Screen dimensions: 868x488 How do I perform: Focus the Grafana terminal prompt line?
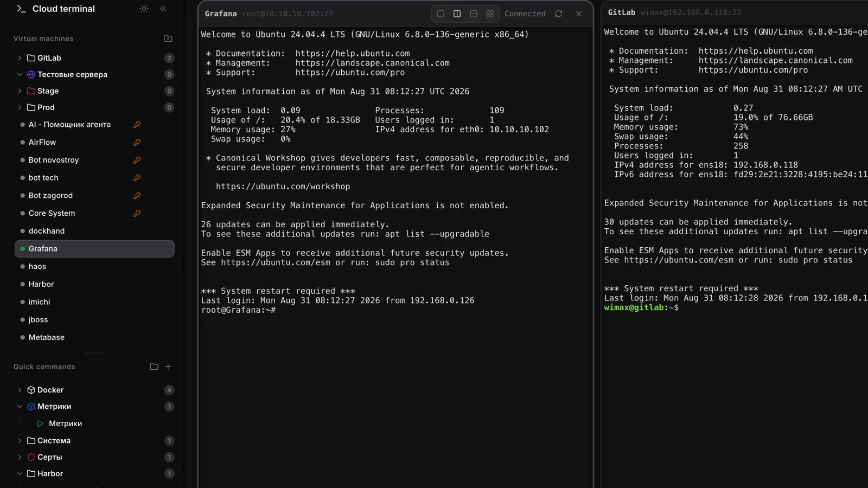(239, 310)
